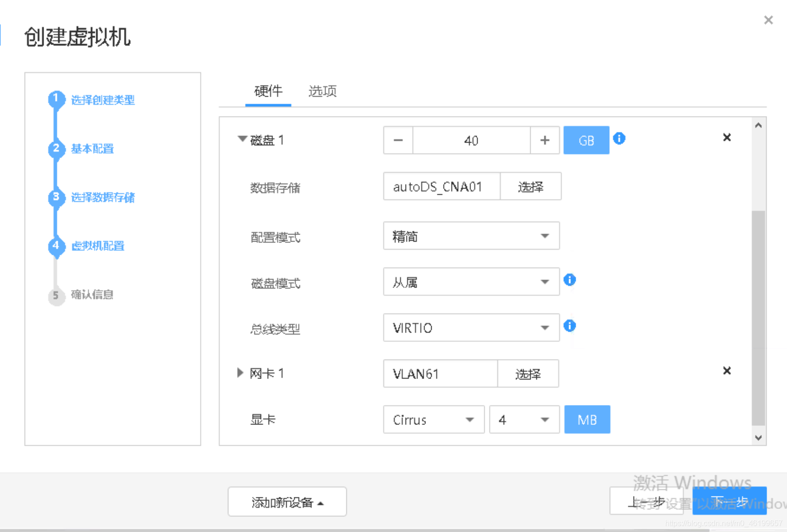The height and width of the screenshot is (532, 787).
Task: Click the 创建虚拟机 dialog title
Action: (x=77, y=37)
